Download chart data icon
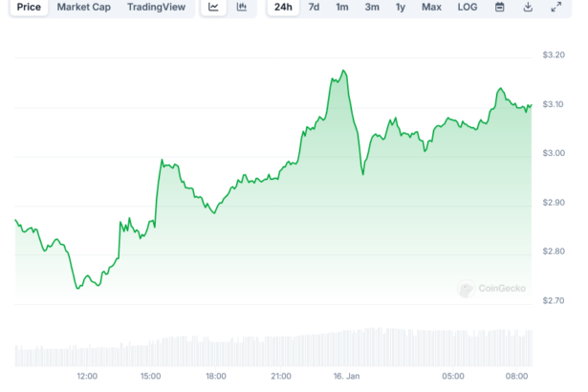 [528, 8]
